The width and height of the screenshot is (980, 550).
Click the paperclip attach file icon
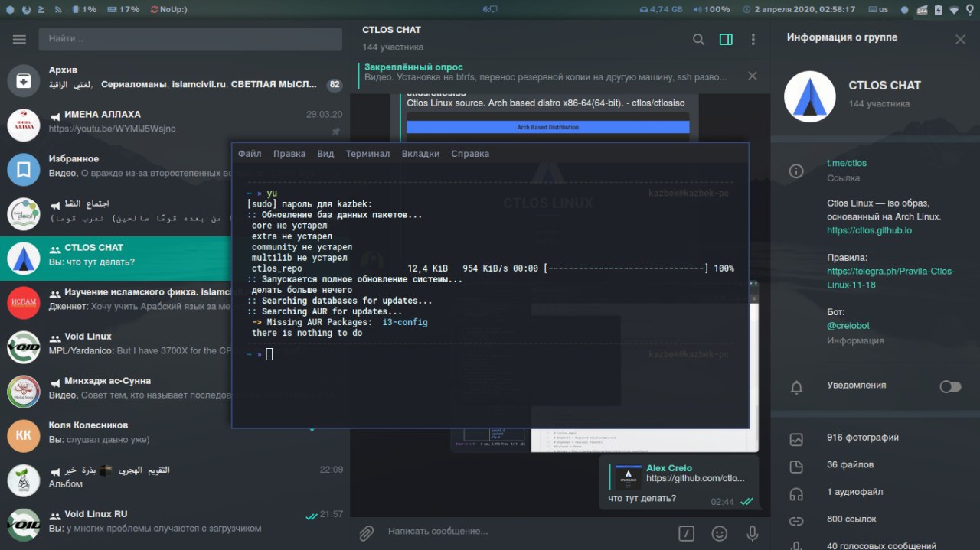click(367, 532)
